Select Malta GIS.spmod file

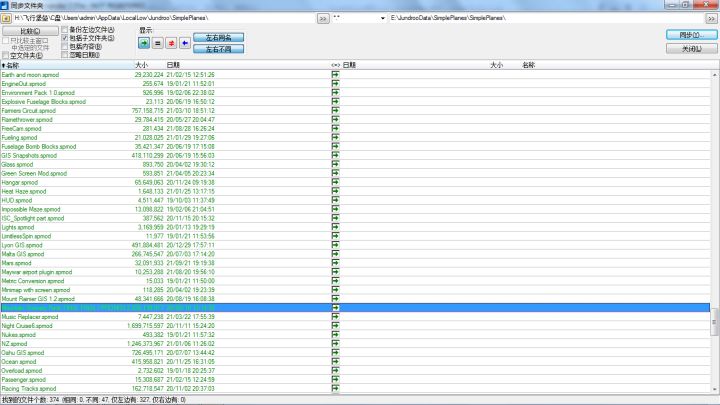[23, 254]
